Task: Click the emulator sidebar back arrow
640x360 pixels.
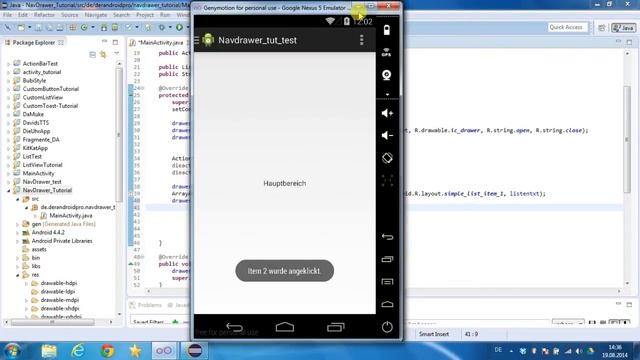Action: 387,237
